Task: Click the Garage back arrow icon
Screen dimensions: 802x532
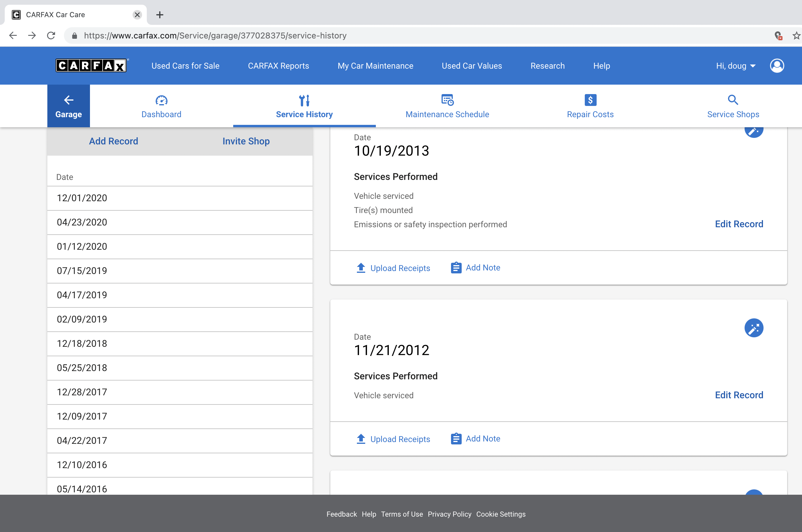Action: (69, 100)
